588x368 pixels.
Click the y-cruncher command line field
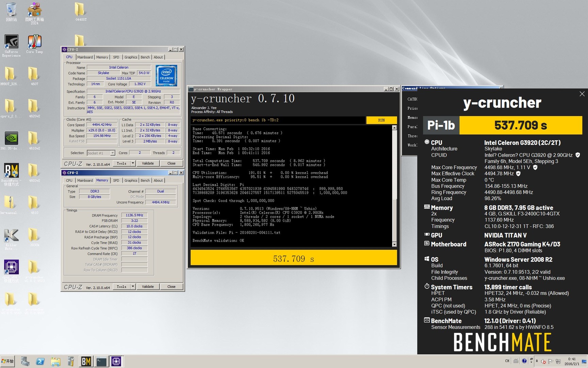click(278, 120)
